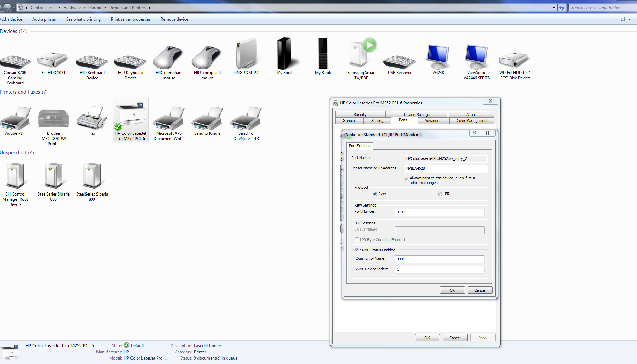Enable 'Always print to this device' checkbox
This screenshot has height=364, width=637.
[x=407, y=180]
